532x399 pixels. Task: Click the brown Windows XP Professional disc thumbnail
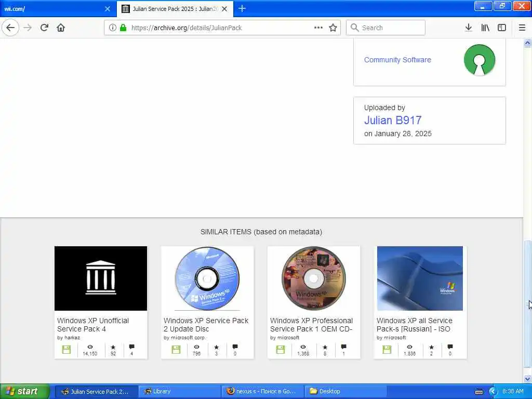(x=314, y=278)
